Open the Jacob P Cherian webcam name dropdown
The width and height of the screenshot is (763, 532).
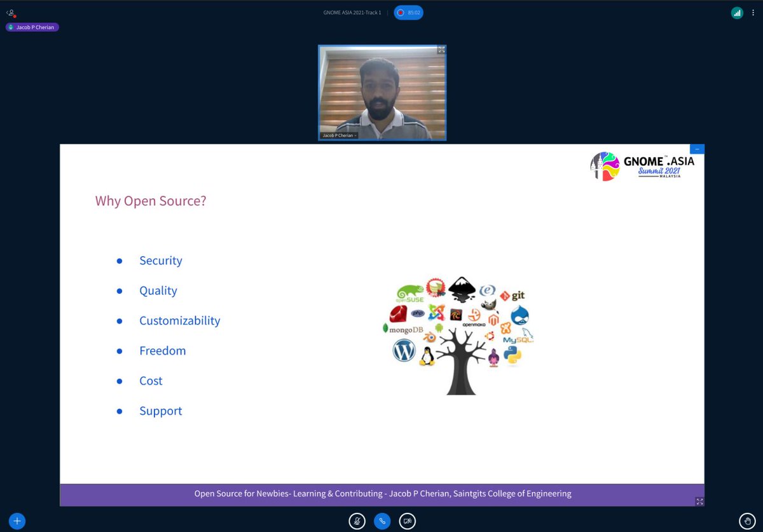click(x=340, y=135)
